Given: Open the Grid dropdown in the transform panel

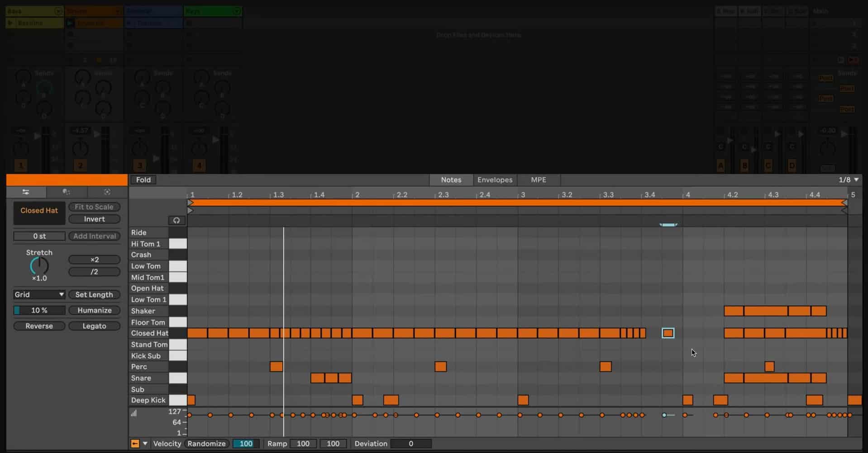Looking at the screenshot, I should pos(39,294).
